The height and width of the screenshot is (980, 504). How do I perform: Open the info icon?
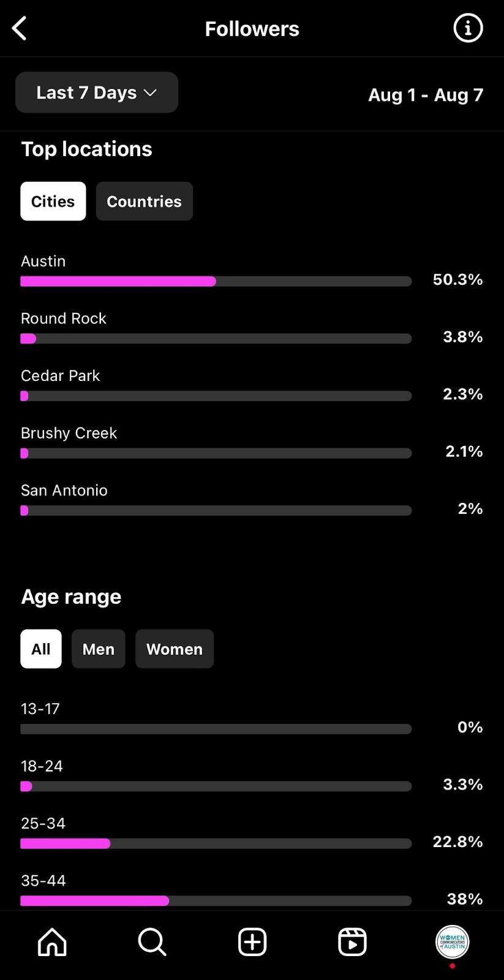pos(468,28)
